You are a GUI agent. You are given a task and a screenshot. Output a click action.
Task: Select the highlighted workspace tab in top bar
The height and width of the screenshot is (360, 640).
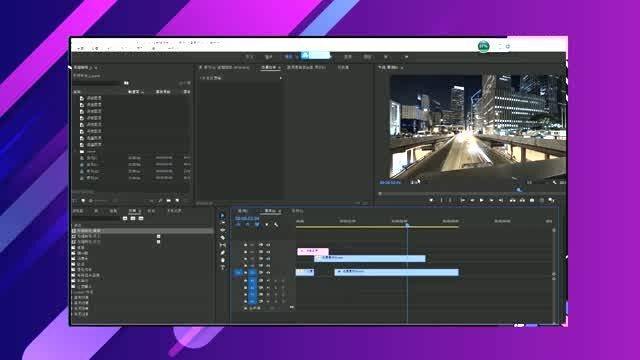pos(316,56)
